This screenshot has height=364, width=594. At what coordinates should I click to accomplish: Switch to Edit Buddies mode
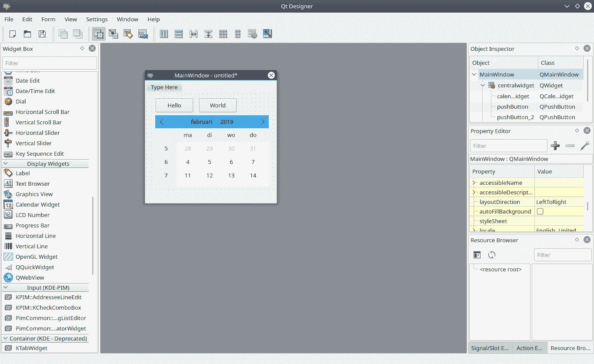[128, 34]
